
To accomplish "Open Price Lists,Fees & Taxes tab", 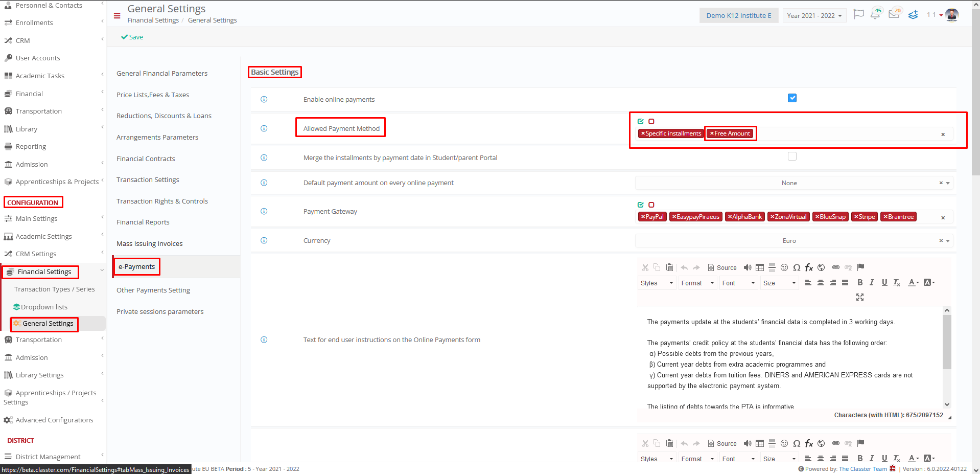I will [153, 95].
